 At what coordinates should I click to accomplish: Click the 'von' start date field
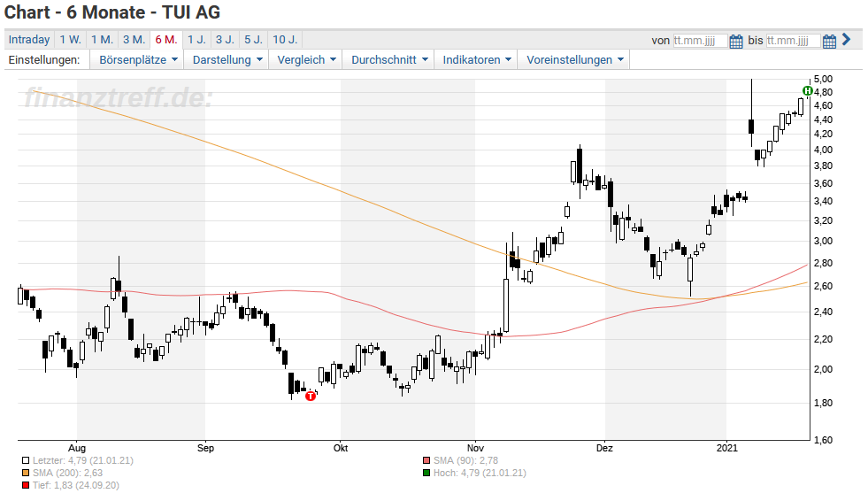click(700, 41)
